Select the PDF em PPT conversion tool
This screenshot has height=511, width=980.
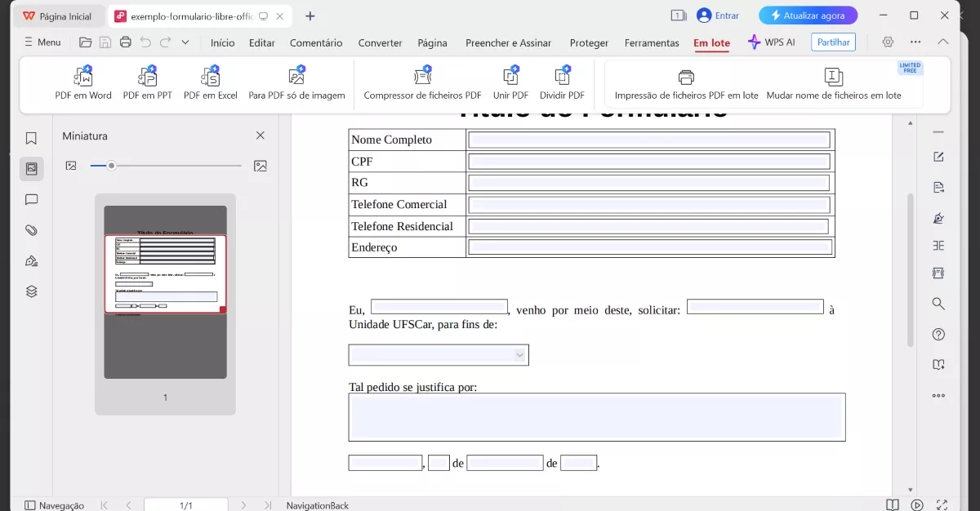click(x=148, y=82)
